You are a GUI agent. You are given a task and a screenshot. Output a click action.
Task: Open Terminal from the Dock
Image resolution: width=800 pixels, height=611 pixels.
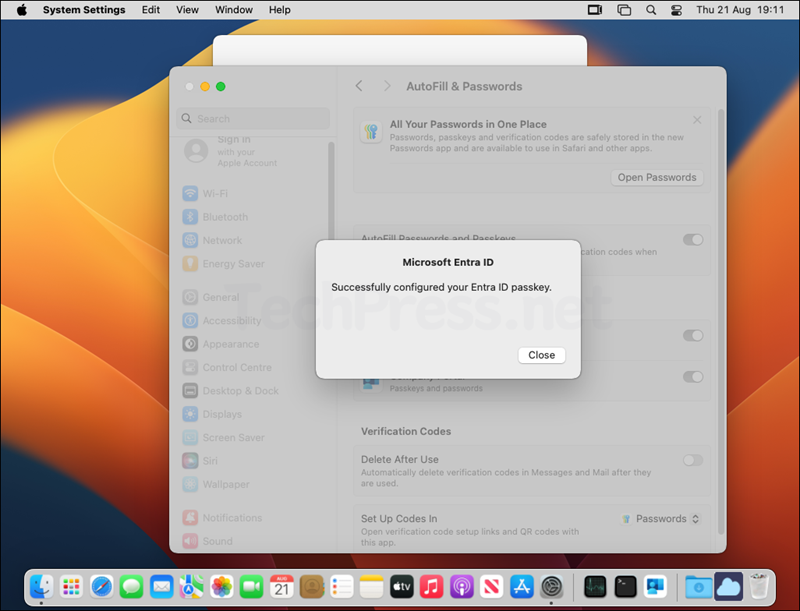[625, 587]
